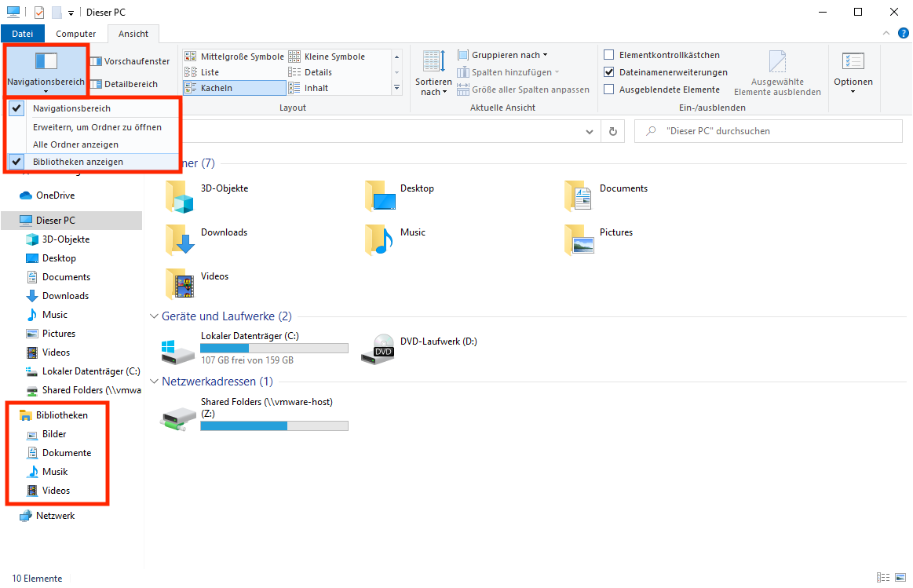Image resolution: width=913 pixels, height=588 pixels.
Task: Open the Sortieren nach dropdown
Action: (x=433, y=71)
